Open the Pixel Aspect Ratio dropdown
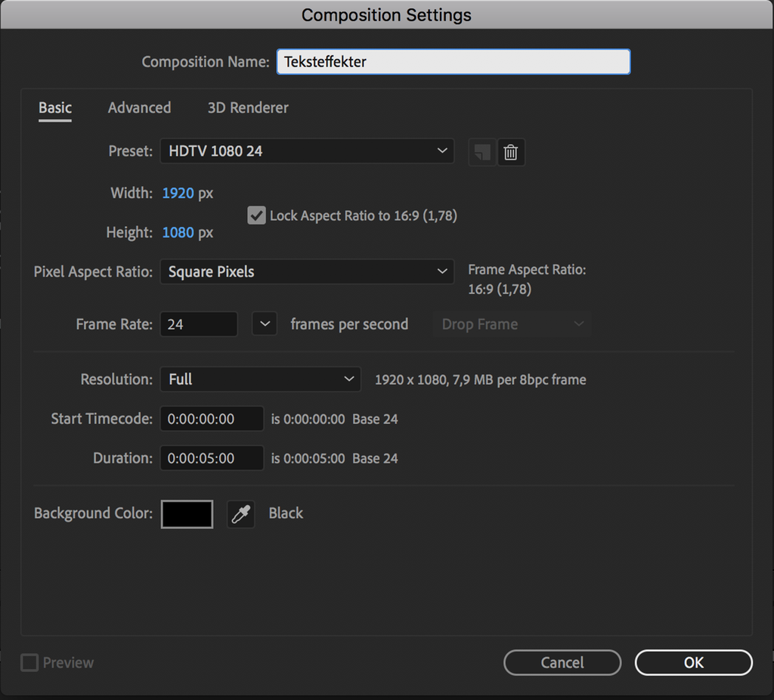Viewport: 774px width, 700px height. [x=307, y=271]
